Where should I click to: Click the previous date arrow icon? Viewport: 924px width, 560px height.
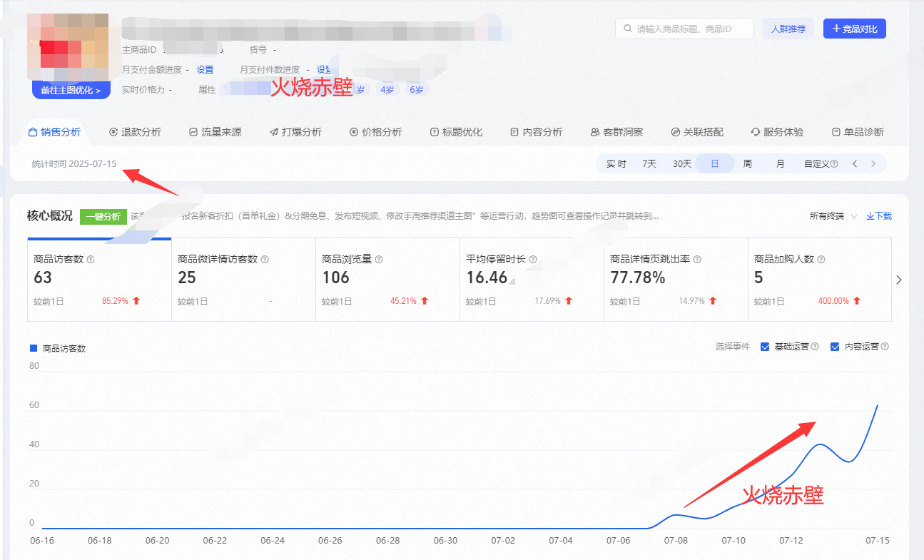click(855, 164)
